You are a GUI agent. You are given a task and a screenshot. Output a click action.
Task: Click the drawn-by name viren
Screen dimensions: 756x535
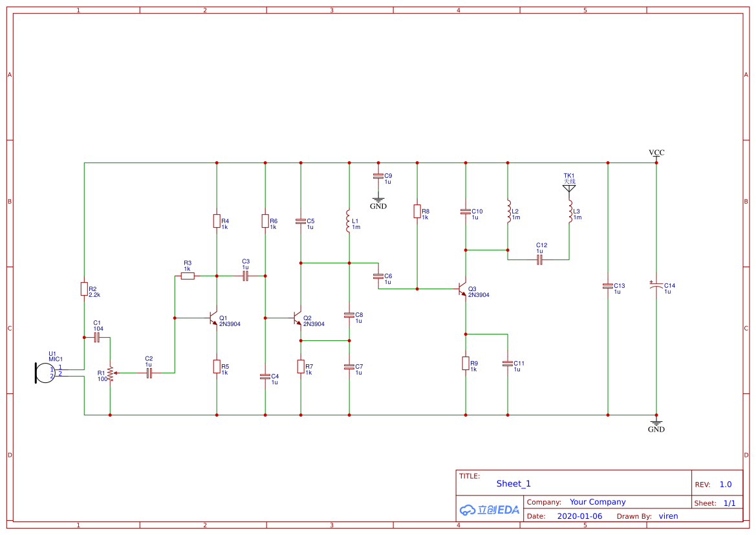pos(668,516)
